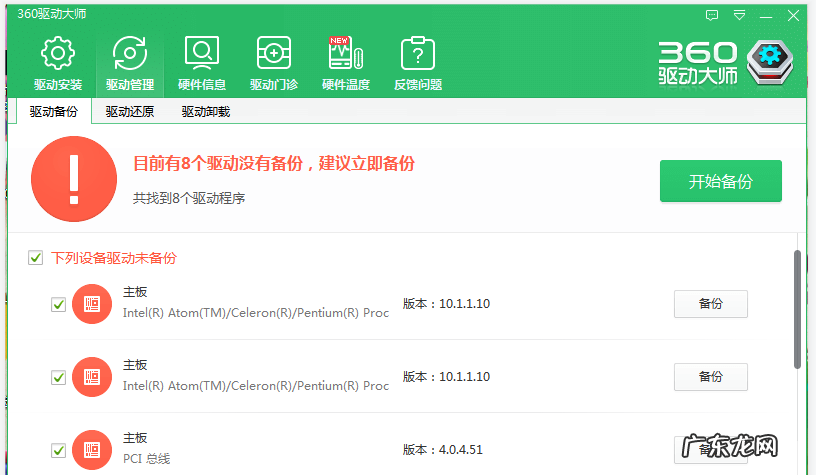This screenshot has width=816, height=475.
Task: Click the 360驱动大师 logo
Action: (x=725, y=63)
